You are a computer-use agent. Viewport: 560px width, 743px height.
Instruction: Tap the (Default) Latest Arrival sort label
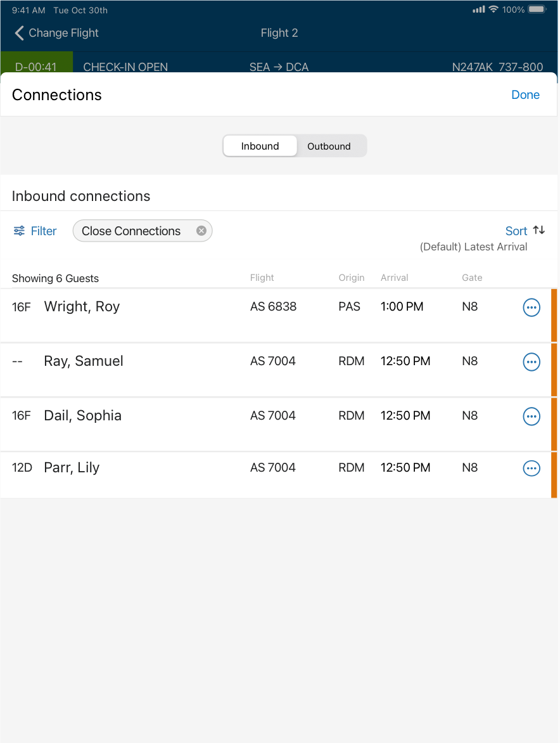tap(473, 247)
